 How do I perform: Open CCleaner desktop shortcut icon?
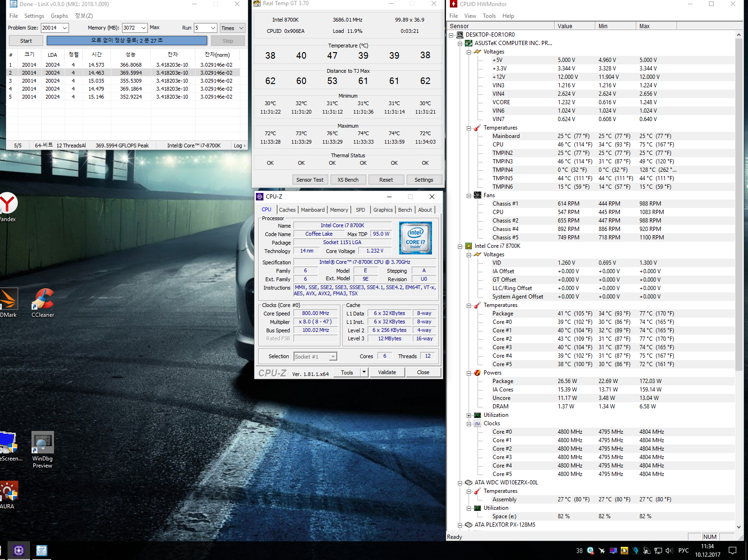click(x=42, y=299)
